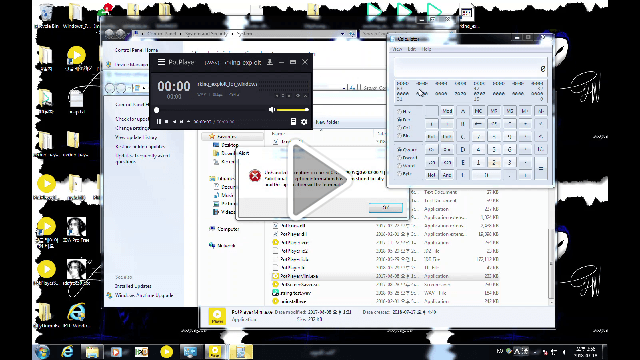Open the Calculator Help menu
Viewport: 640px width, 360px height.
coord(427,49)
